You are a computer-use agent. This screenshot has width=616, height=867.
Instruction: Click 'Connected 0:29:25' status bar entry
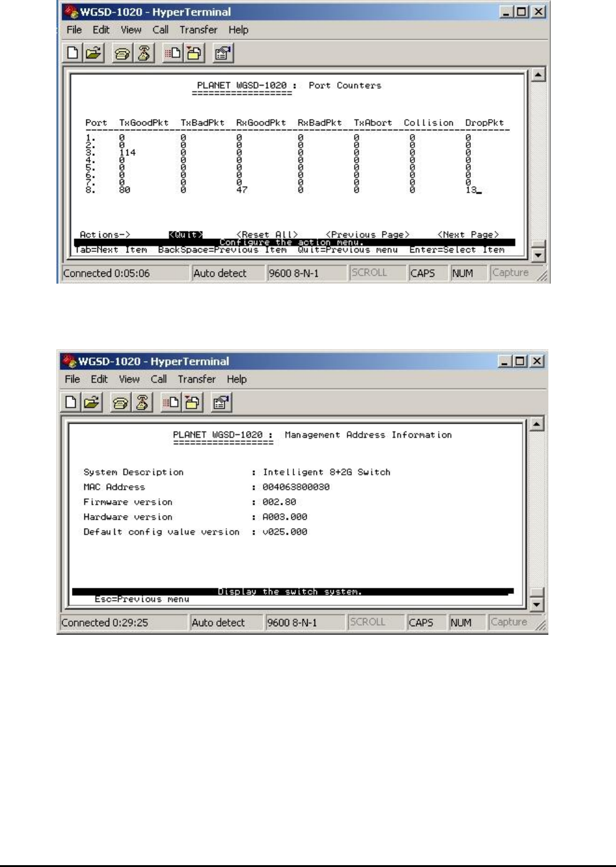click(104, 622)
